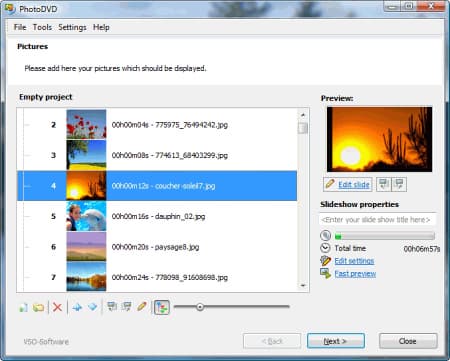Click the Edit settings link
Image resolution: width=450 pixels, height=361 pixels.
click(x=354, y=261)
